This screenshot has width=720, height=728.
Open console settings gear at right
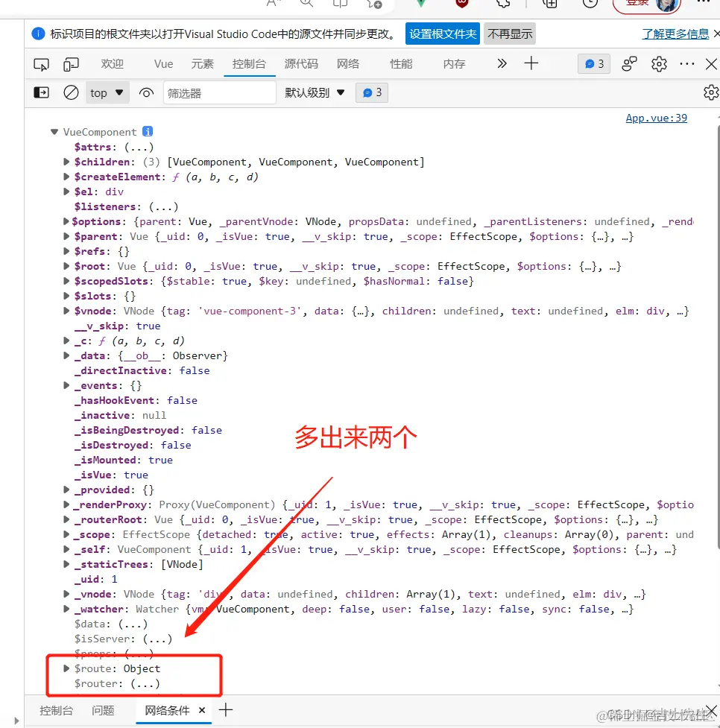tap(711, 93)
